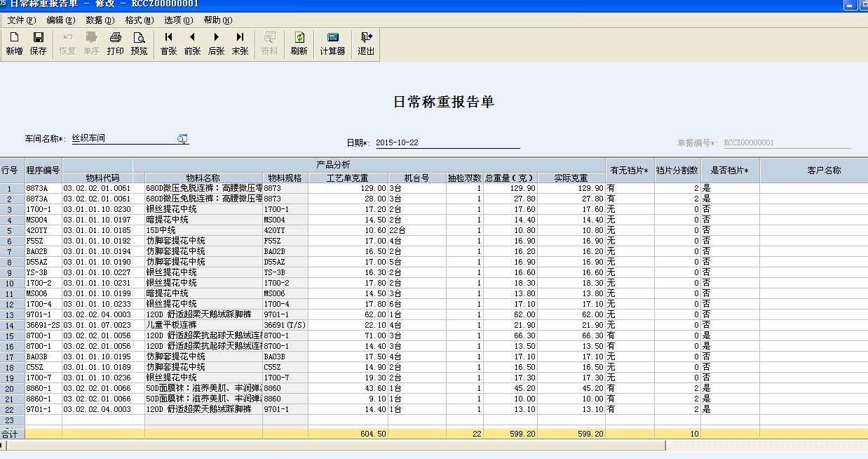868x459 pixels.
Task: Click machine number cell 22台
Action: click(416, 230)
